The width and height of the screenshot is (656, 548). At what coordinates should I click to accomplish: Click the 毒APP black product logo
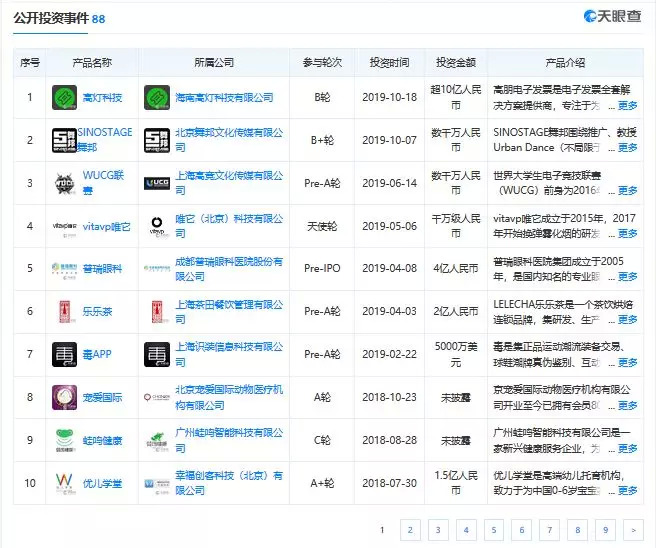(x=65, y=355)
